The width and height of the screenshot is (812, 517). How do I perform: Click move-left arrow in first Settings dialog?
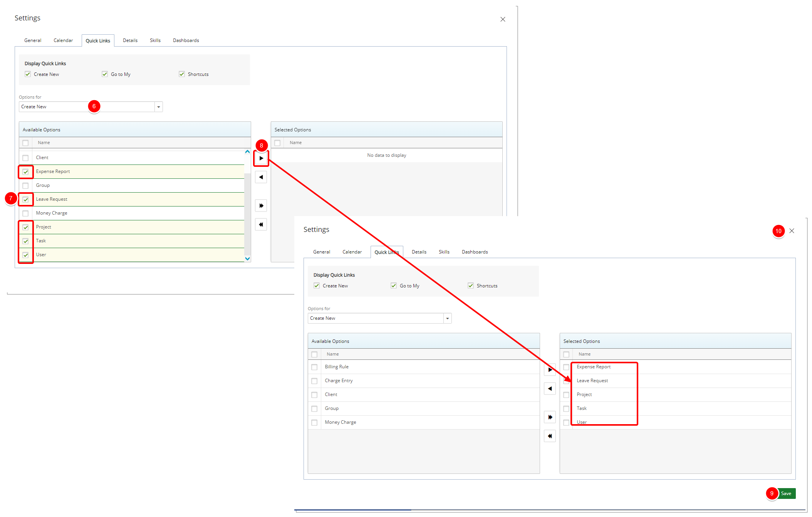[261, 177]
